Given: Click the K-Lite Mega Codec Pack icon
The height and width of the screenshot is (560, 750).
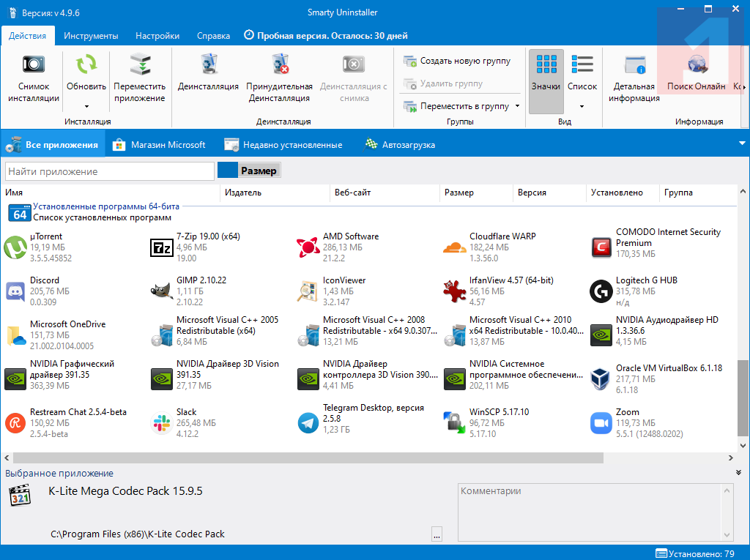Looking at the screenshot, I should [x=20, y=495].
